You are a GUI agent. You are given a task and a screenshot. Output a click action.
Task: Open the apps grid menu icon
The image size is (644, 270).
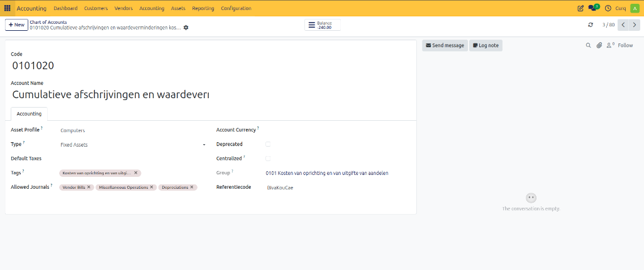coord(8,8)
